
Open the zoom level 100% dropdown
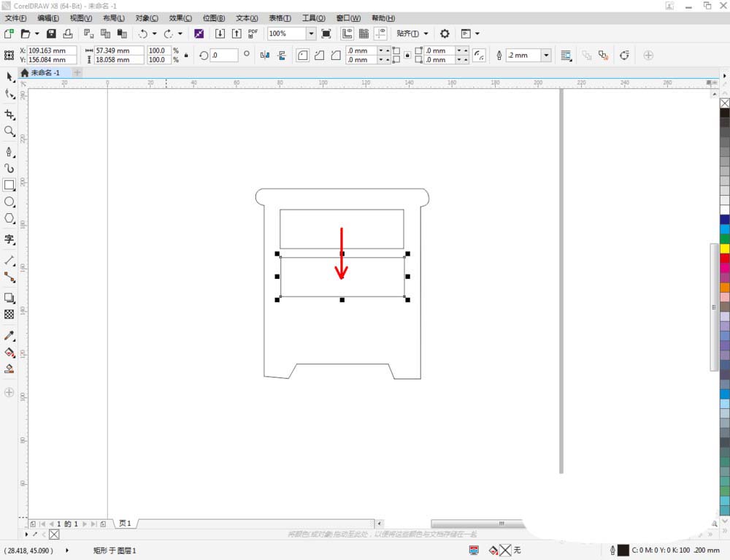tap(311, 34)
